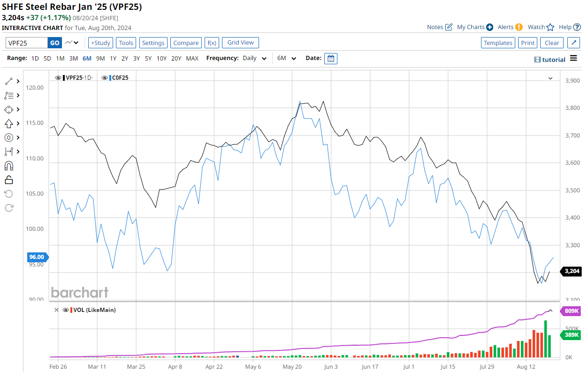Toggle visibility of VOL study
This screenshot has width=588, height=379.
point(66,310)
